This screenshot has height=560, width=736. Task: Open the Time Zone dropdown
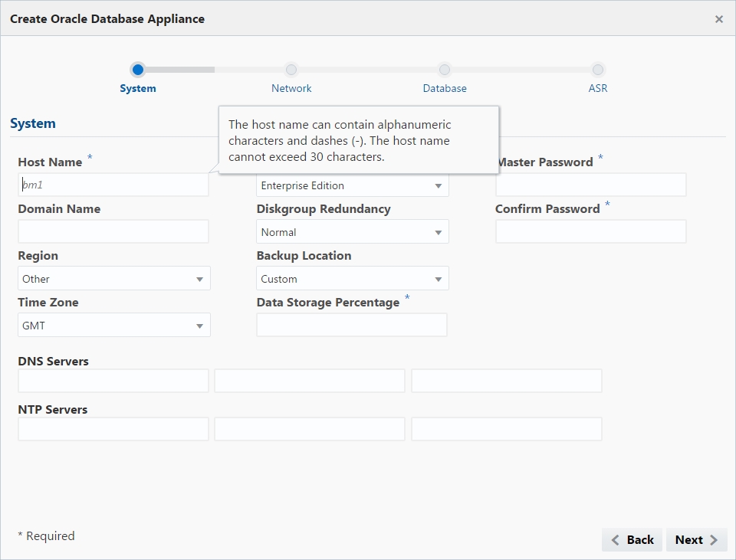114,325
